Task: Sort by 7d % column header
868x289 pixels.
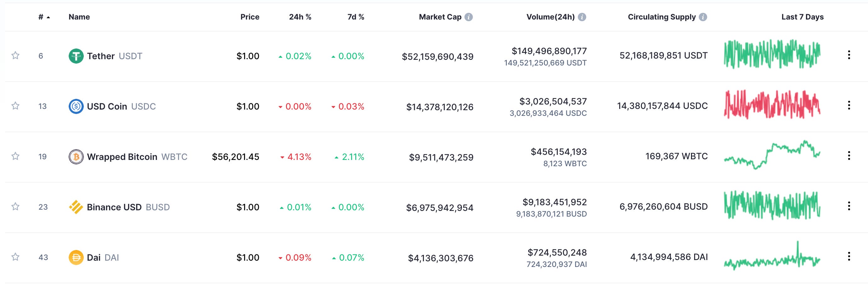Action: point(356,17)
